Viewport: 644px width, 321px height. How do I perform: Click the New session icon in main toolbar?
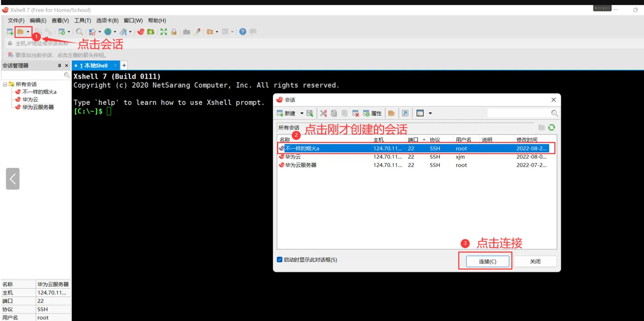click(x=10, y=32)
